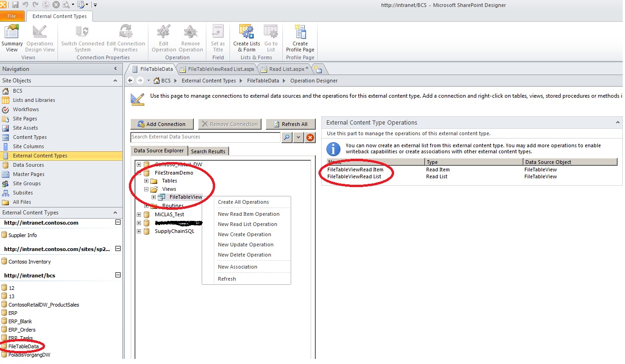Go back using the breadcrumb back arrow
Screen dimensions: 625x364
point(131,81)
